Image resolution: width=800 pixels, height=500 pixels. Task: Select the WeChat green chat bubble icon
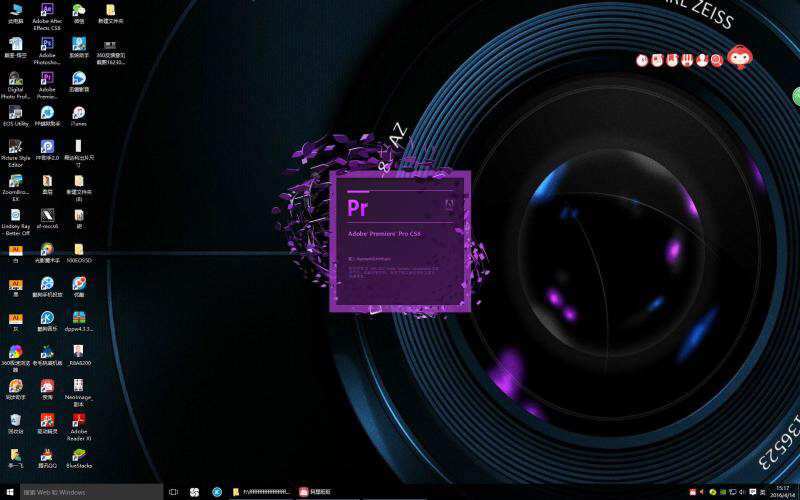coord(79,13)
